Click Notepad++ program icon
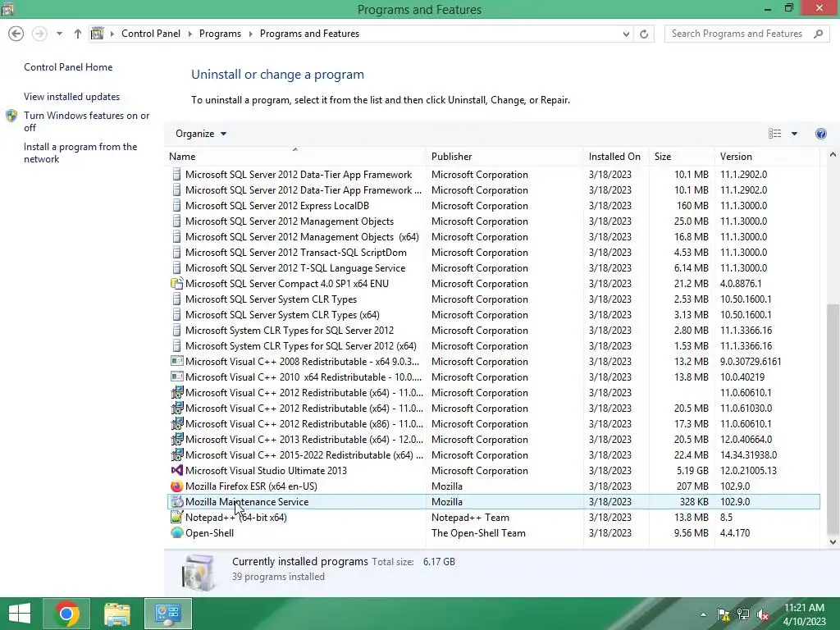This screenshot has height=630, width=840. point(177,518)
